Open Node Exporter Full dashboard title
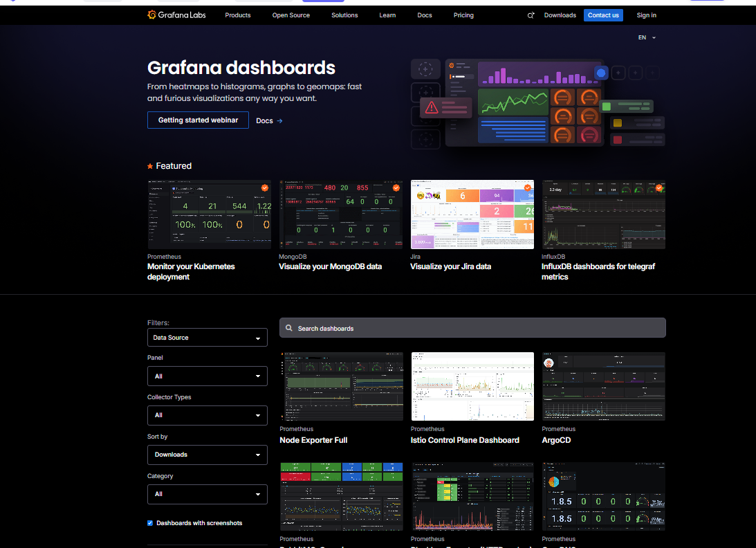The height and width of the screenshot is (548, 756). tap(313, 440)
